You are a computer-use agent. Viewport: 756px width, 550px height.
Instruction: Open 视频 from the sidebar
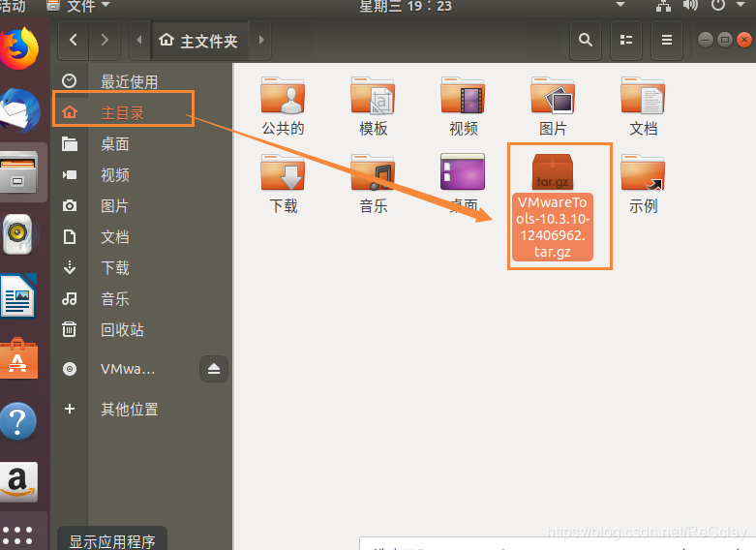click(x=141, y=174)
